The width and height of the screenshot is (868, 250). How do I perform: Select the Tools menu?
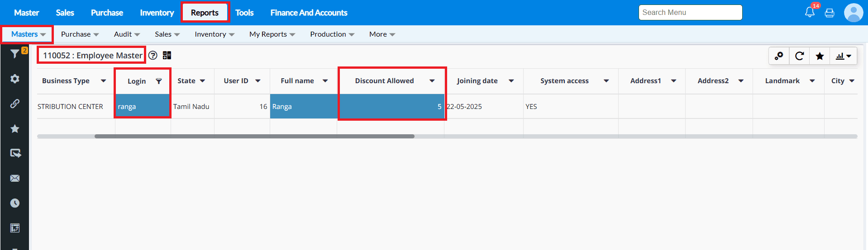(244, 13)
